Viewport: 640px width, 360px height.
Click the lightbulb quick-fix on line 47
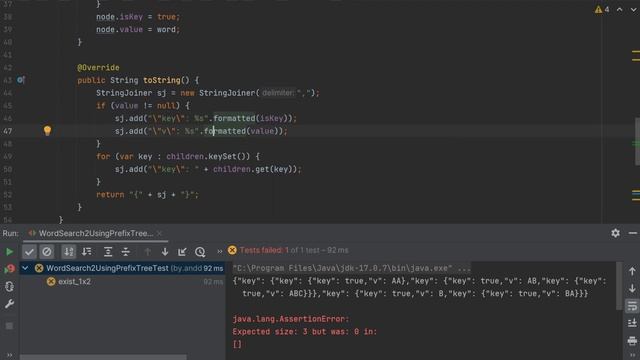click(47, 131)
